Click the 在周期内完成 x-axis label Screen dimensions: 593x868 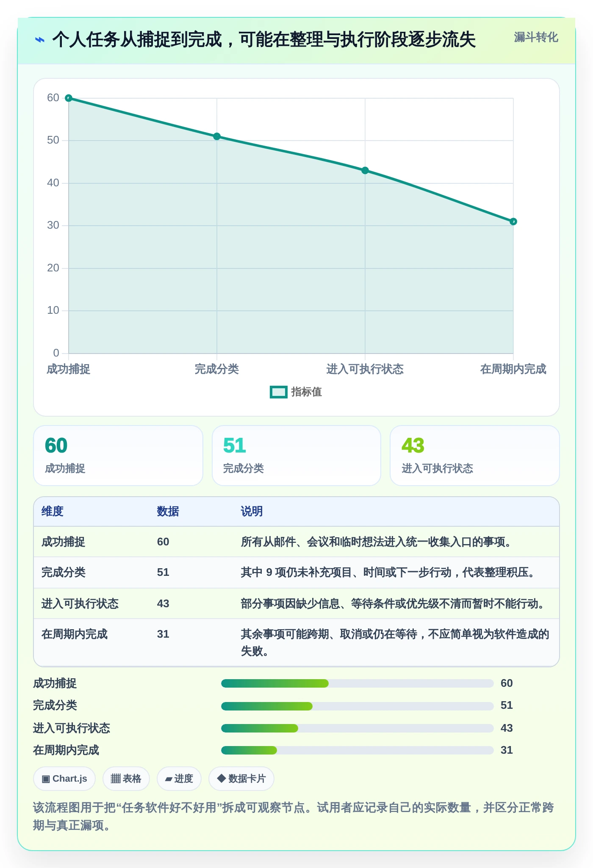pyautogui.click(x=513, y=369)
